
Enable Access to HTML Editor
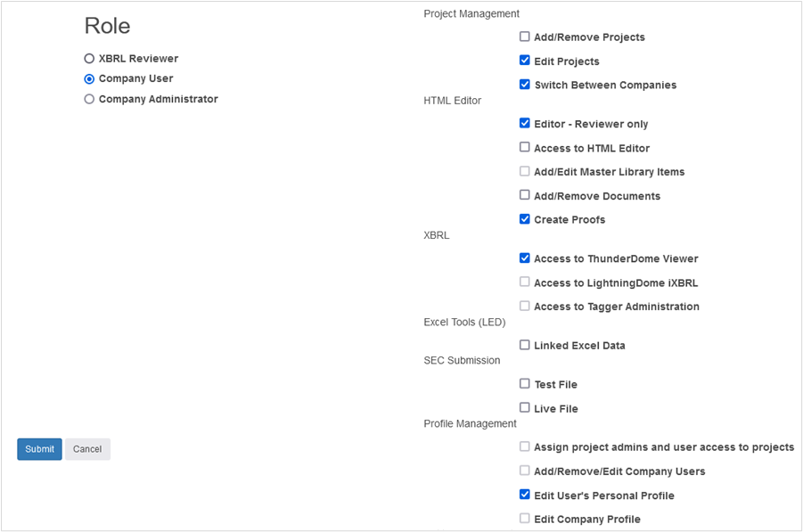click(525, 148)
